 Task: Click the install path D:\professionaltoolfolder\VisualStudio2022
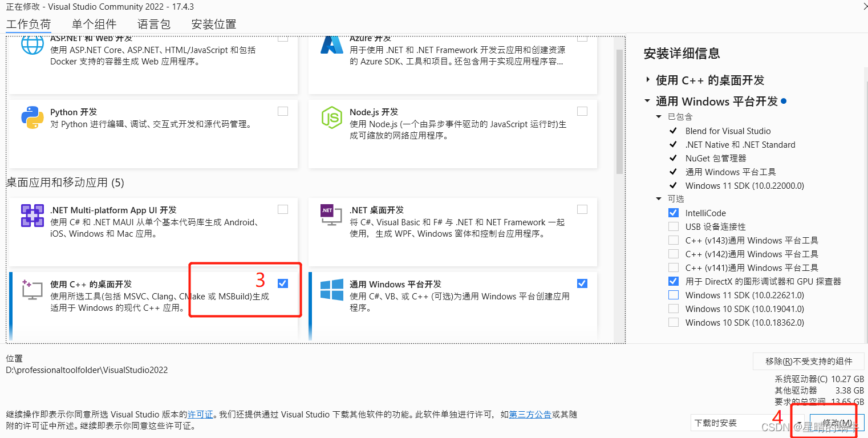87,370
